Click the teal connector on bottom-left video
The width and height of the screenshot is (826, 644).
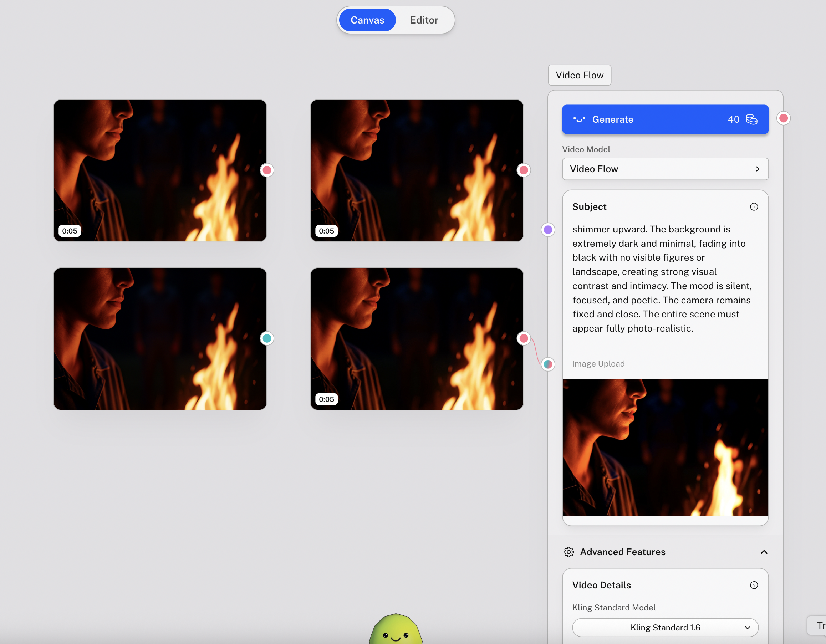click(267, 338)
